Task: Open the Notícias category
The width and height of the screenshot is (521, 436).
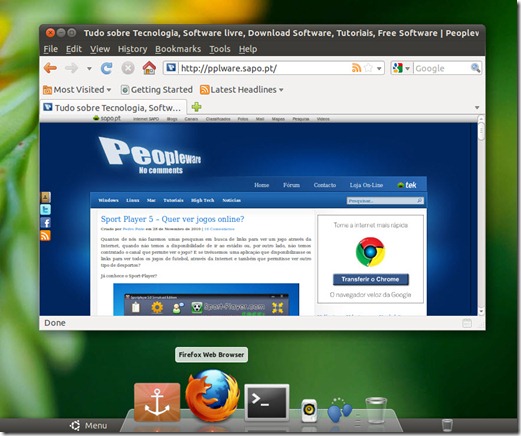Action: pos(231,200)
